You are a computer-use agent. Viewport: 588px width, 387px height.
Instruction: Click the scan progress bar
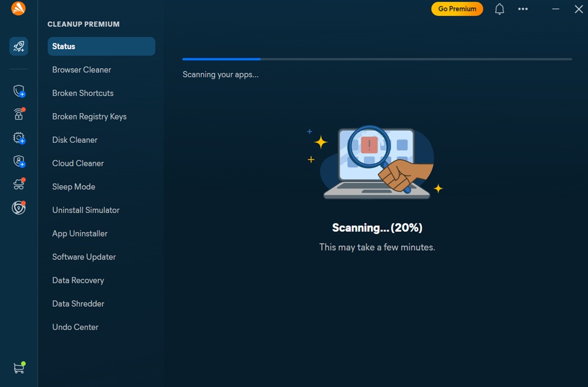tap(377, 59)
